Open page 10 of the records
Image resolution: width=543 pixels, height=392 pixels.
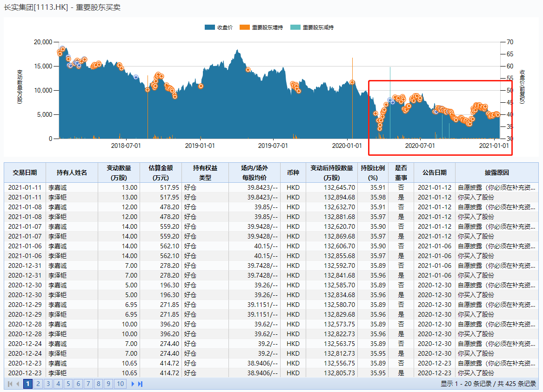pyautogui.click(x=121, y=384)
